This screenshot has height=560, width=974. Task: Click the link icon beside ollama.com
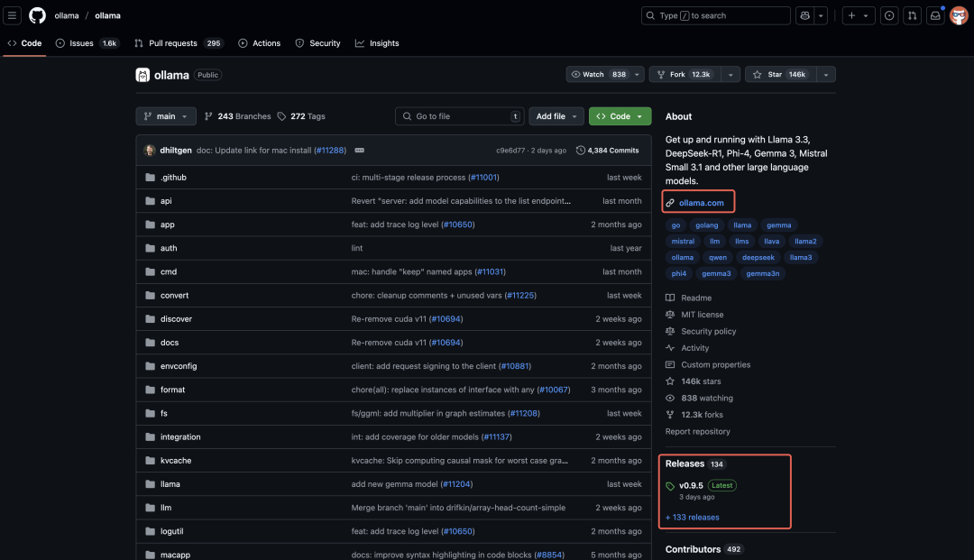669,203
